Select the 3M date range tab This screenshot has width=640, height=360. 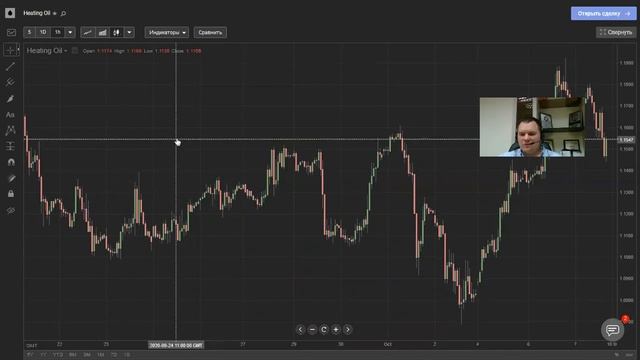pos(87,355)
